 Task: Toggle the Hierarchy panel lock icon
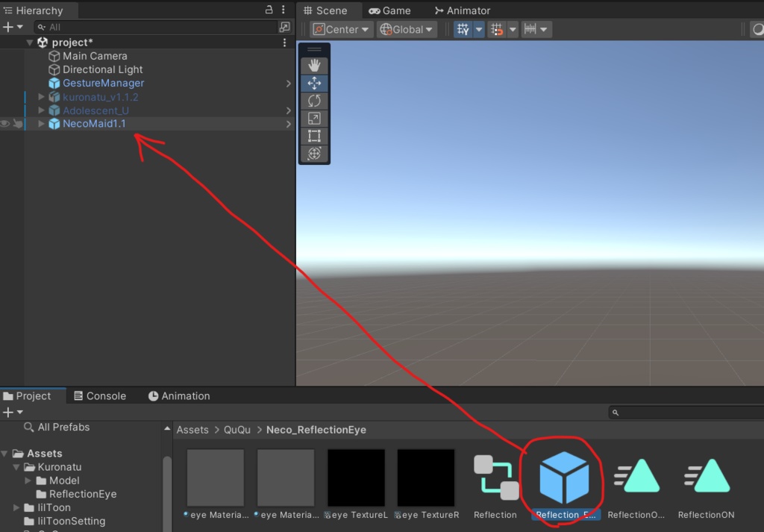click(x=269, y=10)
